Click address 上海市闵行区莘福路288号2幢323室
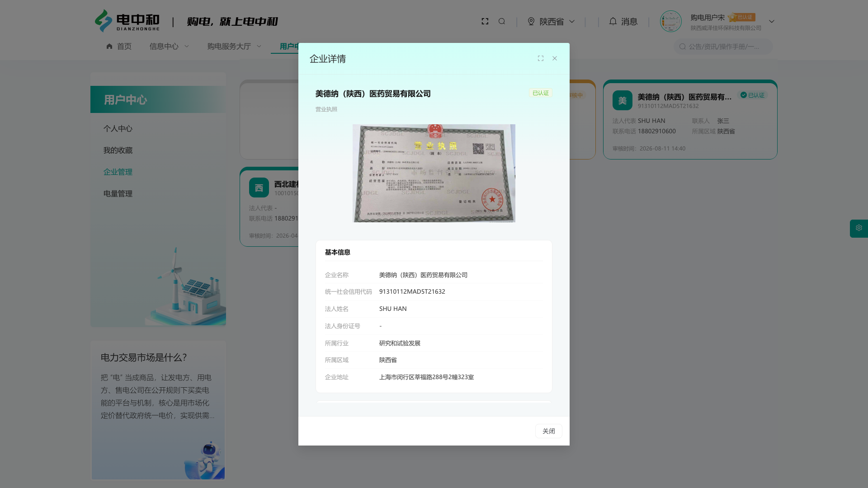Screen dimensions: 868x488 (426, 377)
